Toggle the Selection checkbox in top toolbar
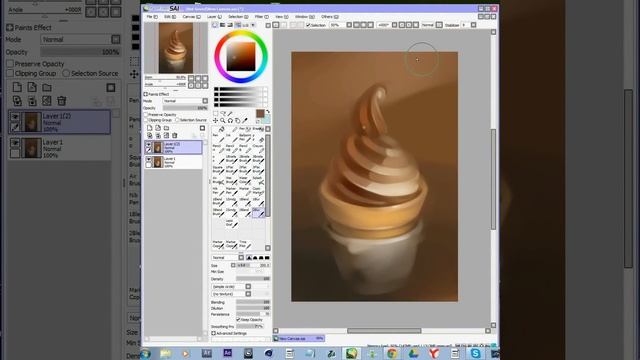The height and width of the screenshot is (360, 640). [309, 25]
